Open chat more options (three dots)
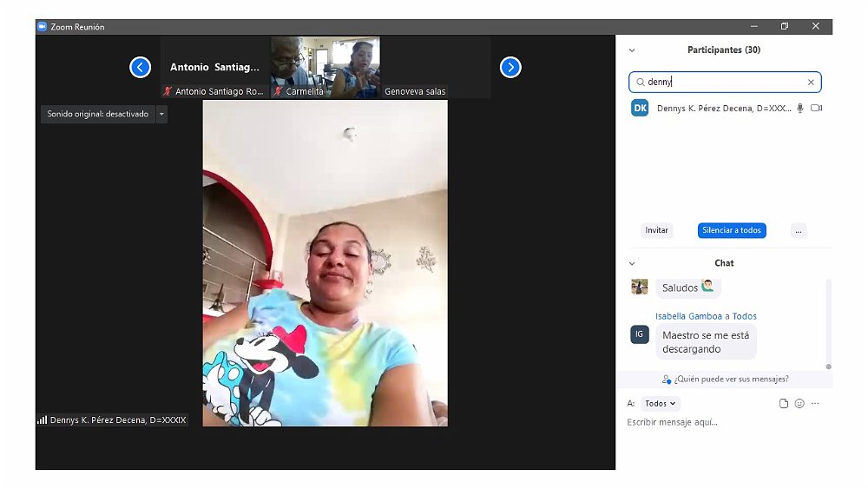 click(x=815, y=404)
